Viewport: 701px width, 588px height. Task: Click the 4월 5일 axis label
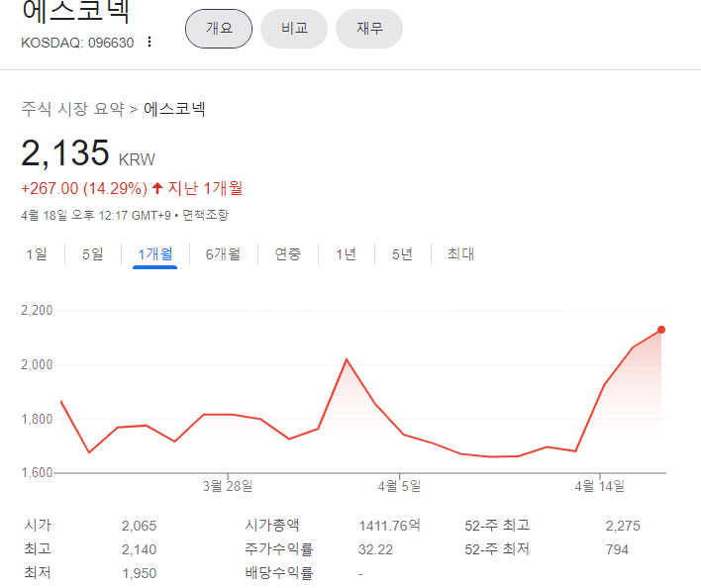coord(399,486)
